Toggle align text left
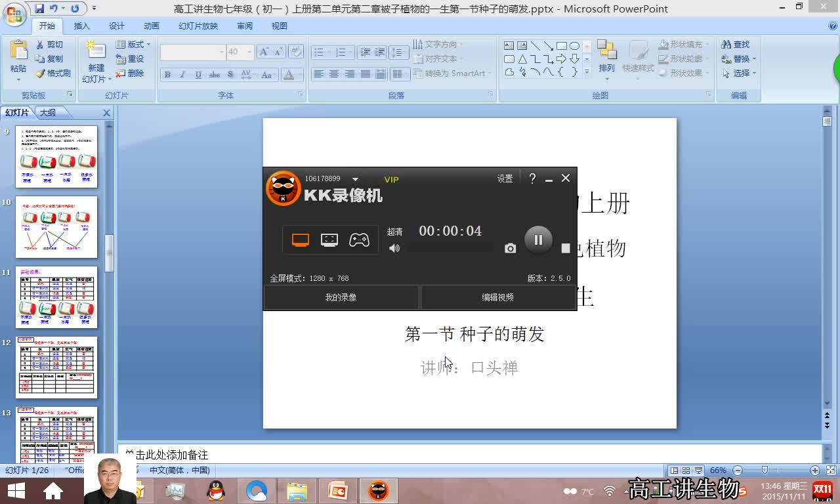Viewport: 840px width, 504px height. point(318,74)
